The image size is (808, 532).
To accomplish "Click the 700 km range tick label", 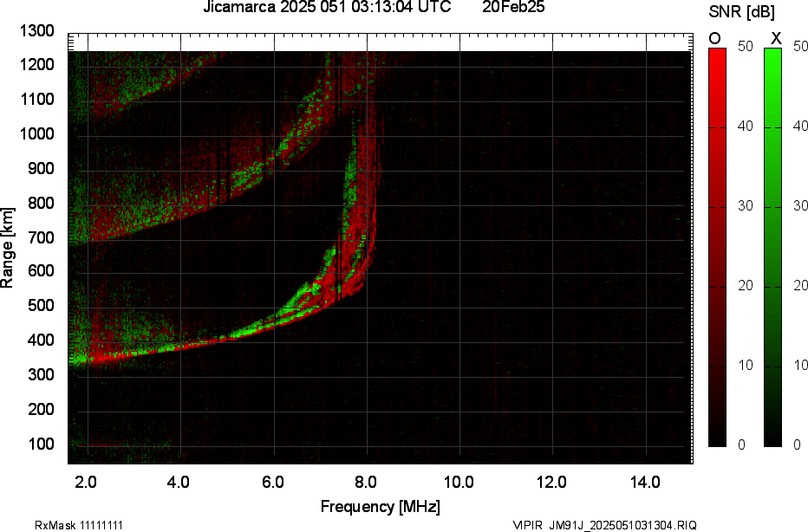I will coord(42,237).
